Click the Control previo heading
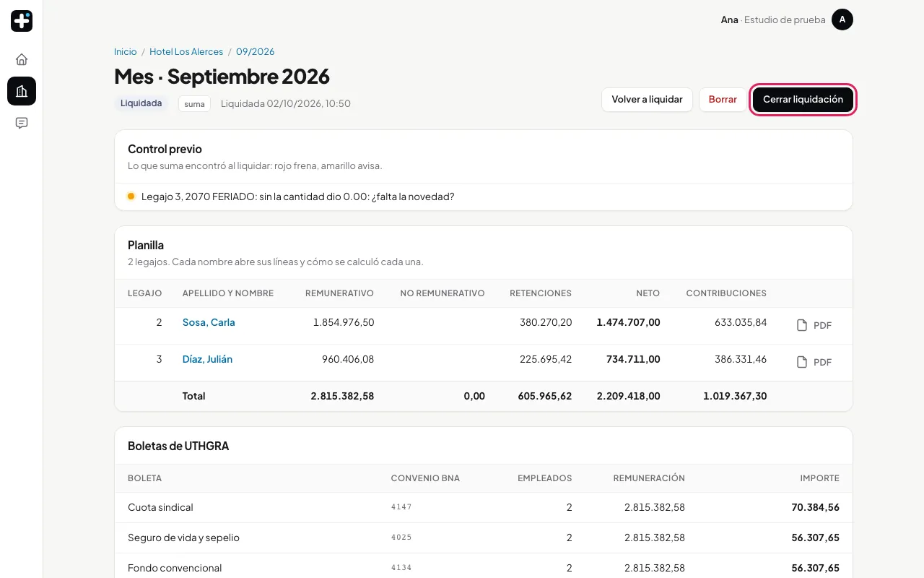The height and width of the screenshot is (578, 924). [x=165, y=149]
